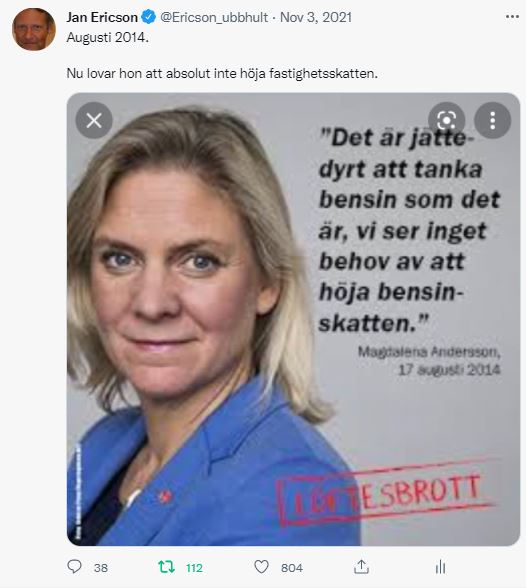Click the 38 replies count
This screenshot has height=588, width=526.
click(101, 568)
